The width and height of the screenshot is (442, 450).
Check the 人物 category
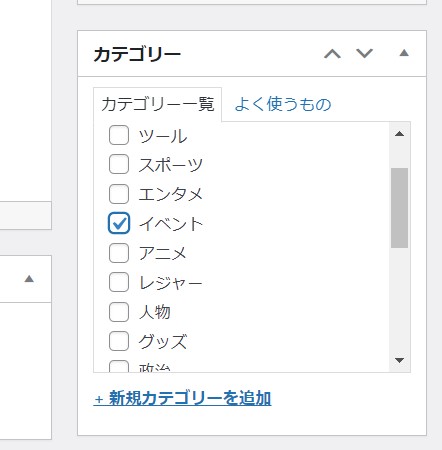pos(119,312)
